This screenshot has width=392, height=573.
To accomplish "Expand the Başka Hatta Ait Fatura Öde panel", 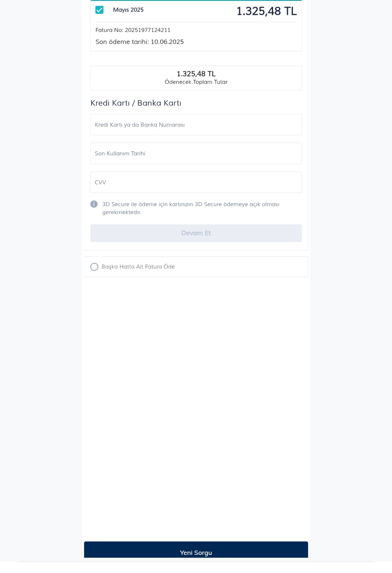I will [x=196, y=267].
